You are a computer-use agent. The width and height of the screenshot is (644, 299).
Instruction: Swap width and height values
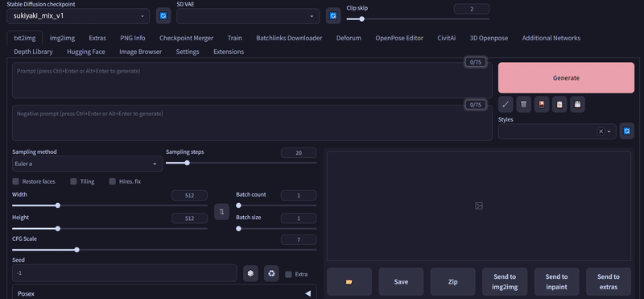coord(222,211)
